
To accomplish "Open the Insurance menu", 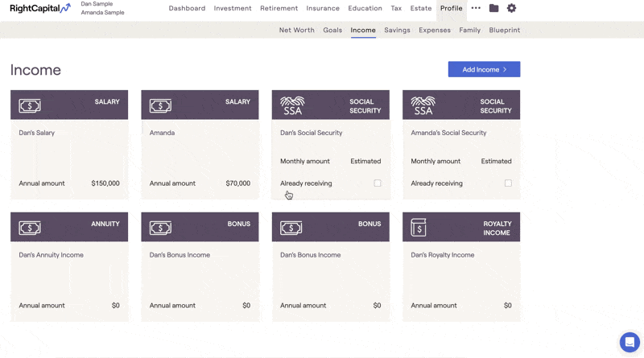I will click(x=323, y=8).
